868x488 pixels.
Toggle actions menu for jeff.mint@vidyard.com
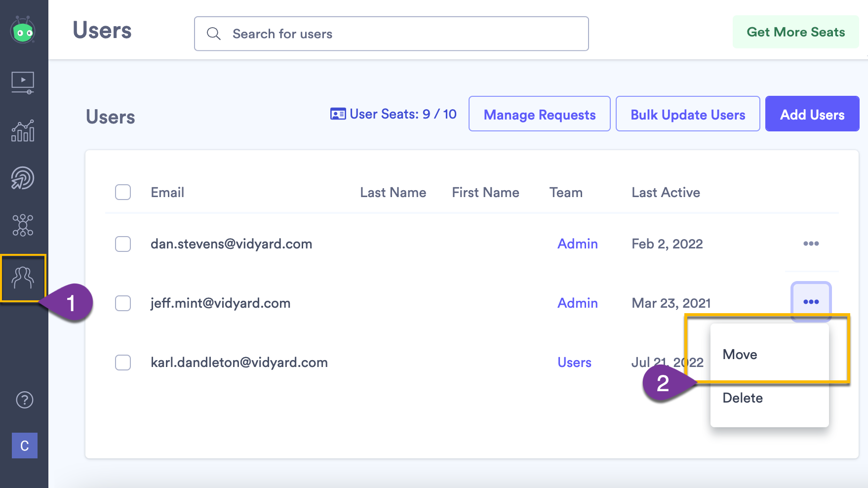[x=811, y=302]
